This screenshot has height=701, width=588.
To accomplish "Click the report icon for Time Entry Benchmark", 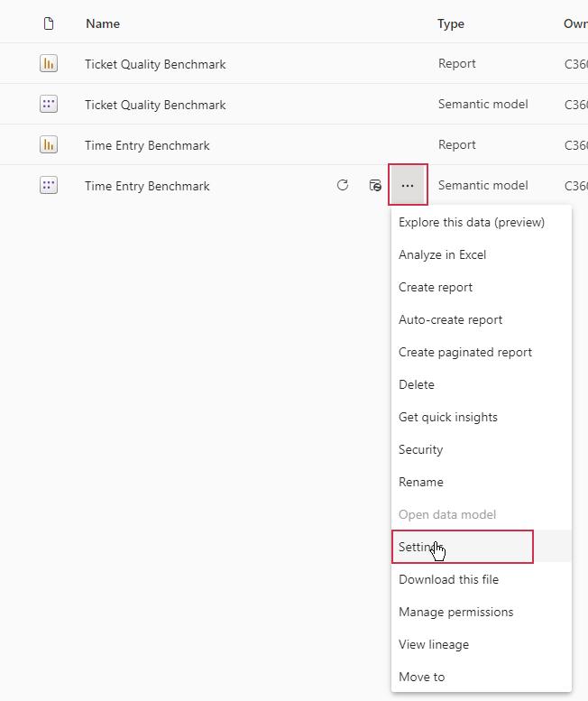I will tap(49, 145).
